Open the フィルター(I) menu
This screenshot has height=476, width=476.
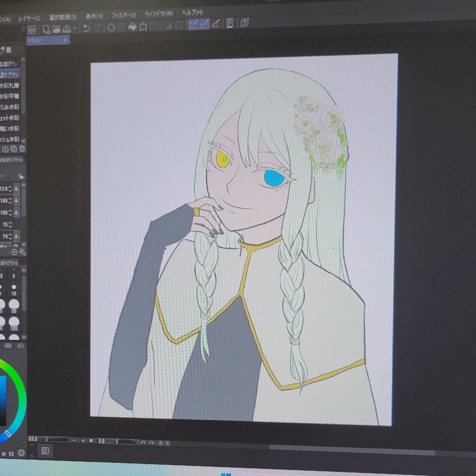tap(124, 15)
